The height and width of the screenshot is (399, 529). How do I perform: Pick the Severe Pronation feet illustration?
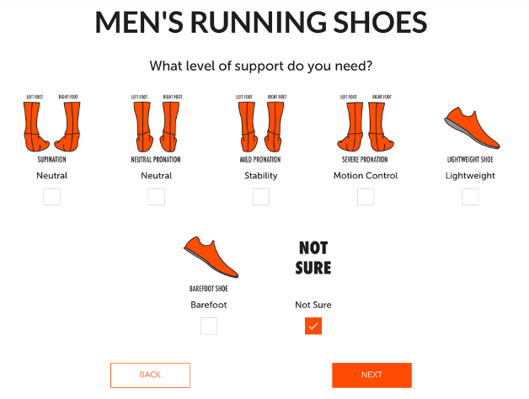pyautogui.click(x=365, y=129)
